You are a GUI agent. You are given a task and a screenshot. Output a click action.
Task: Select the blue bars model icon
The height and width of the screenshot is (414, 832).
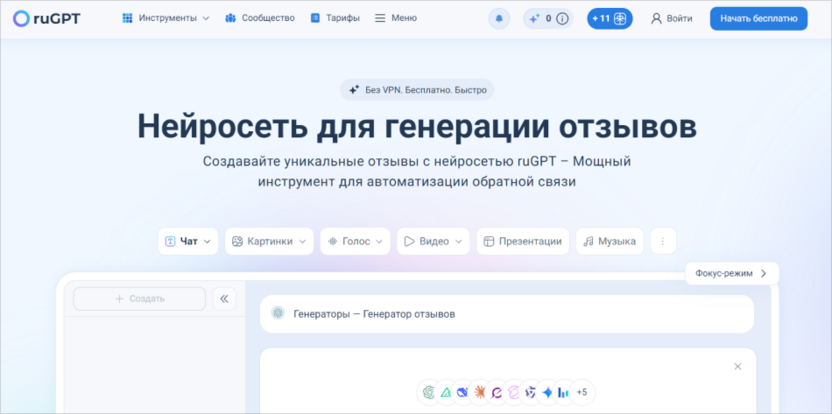click(x=564, y=392)
